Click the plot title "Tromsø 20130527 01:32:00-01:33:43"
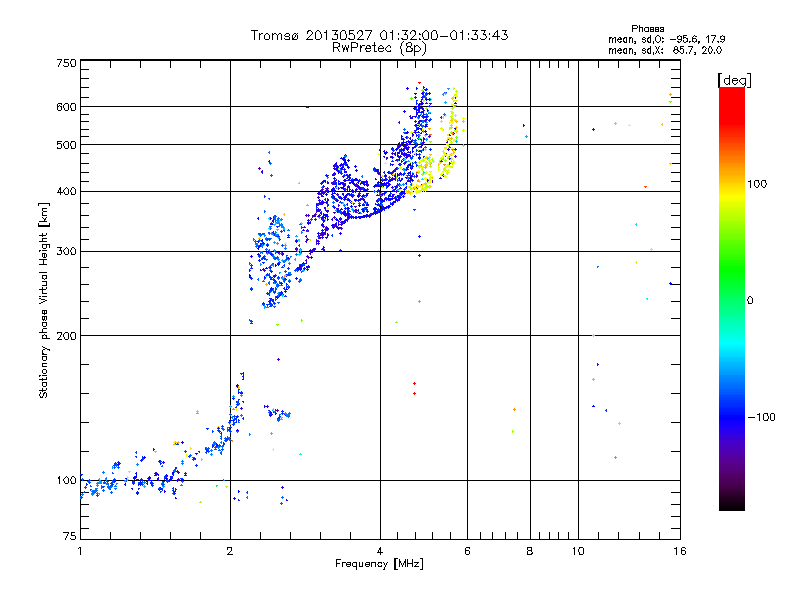This screenshot has width=800, height=600. pyautogui.click(x=379, y=35)
